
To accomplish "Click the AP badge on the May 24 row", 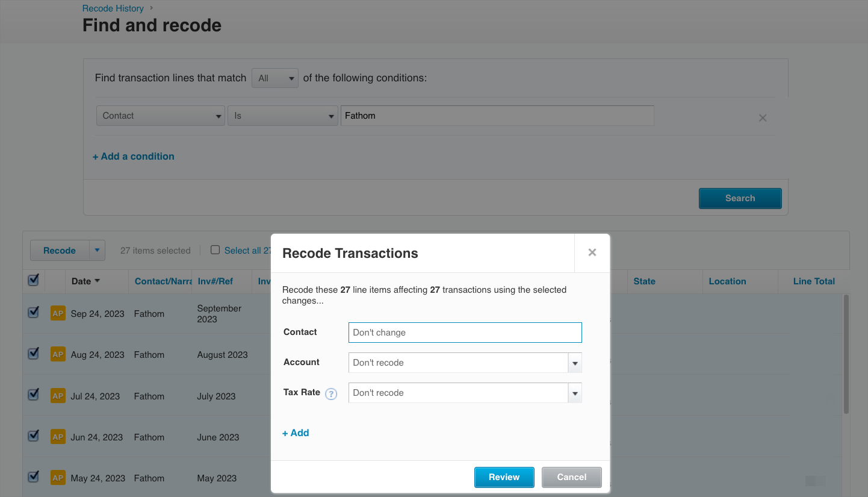I will click(58, 478).
